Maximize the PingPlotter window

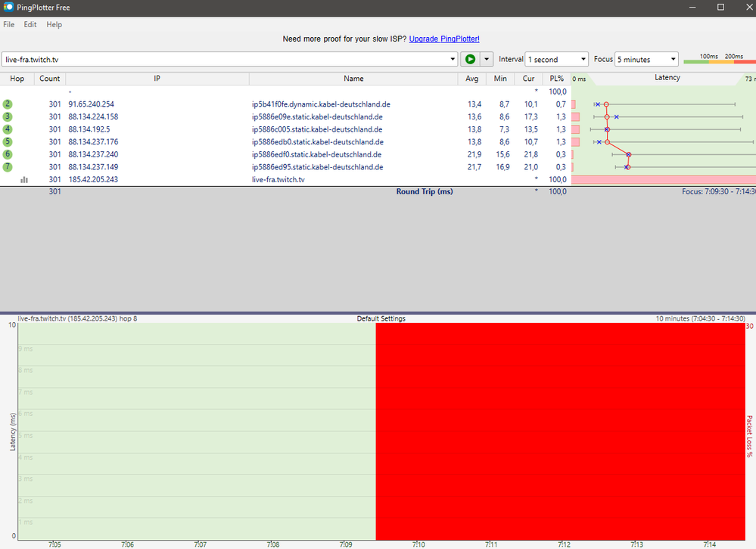point(720,8)
